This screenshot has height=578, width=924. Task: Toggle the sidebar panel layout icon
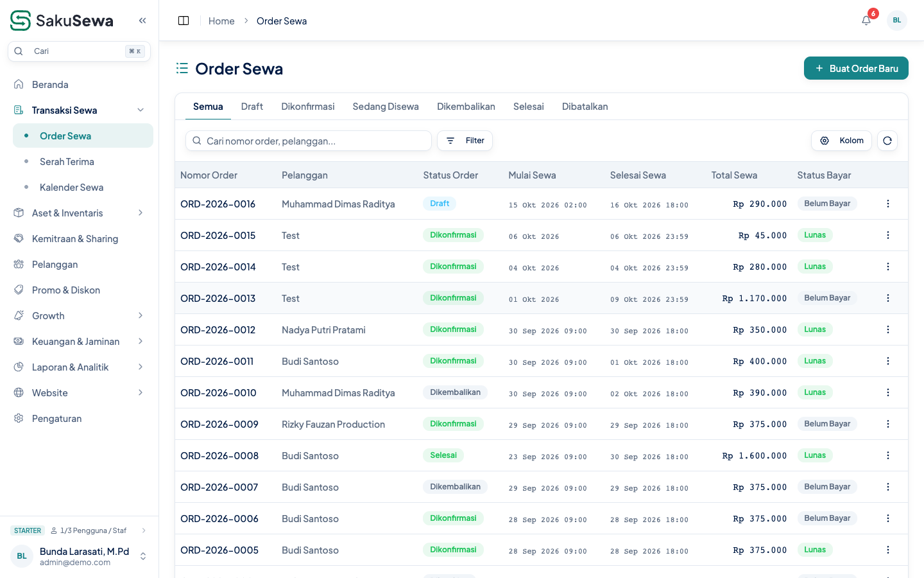pyautogui.click(x=184, y=21)
